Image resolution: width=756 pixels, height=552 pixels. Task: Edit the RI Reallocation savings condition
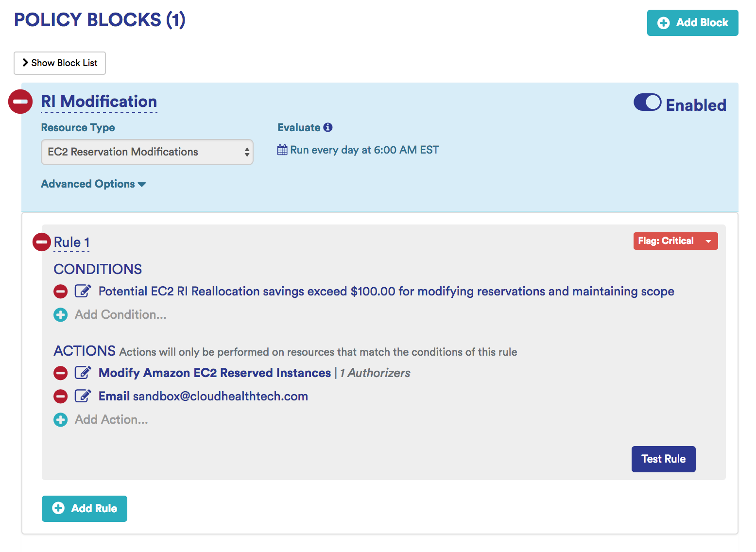(83, 292)
